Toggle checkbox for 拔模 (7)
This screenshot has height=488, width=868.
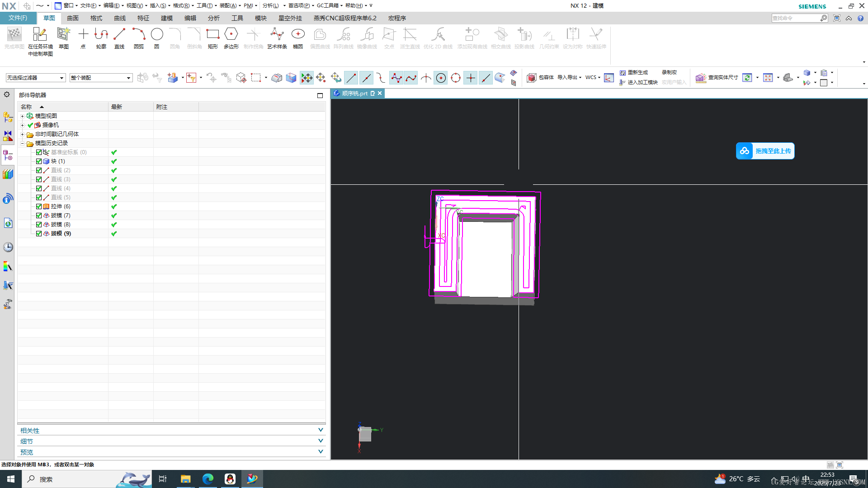click(x=39, y=216)
